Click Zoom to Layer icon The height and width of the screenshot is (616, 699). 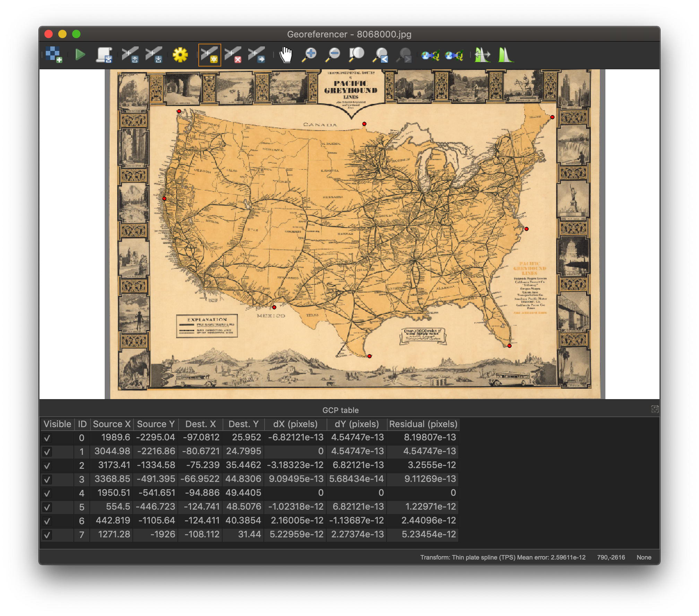point(356,55)
